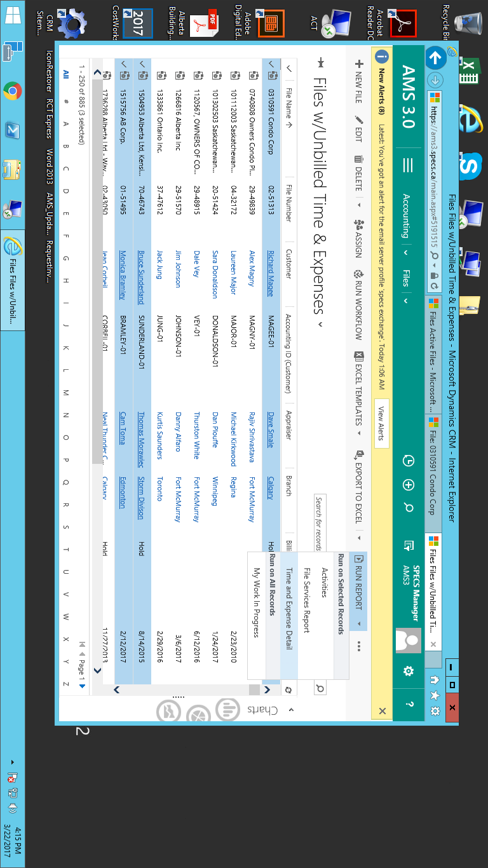Click the search icon next to Search for records
Viewport: 488px width, 868px height.
[x=320, y=688]
